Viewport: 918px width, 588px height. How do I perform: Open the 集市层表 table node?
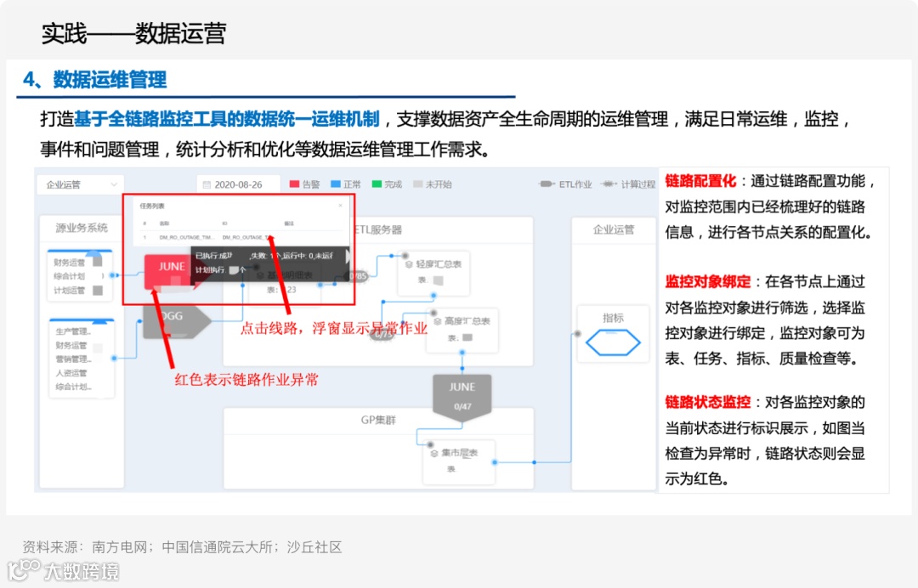(459, 461)
